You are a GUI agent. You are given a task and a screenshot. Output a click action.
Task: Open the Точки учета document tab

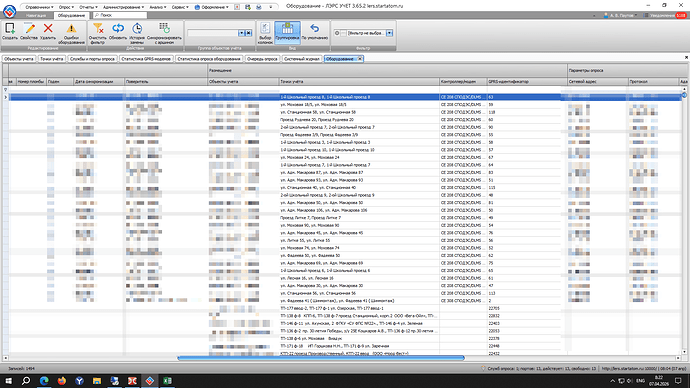click(51, 59)
